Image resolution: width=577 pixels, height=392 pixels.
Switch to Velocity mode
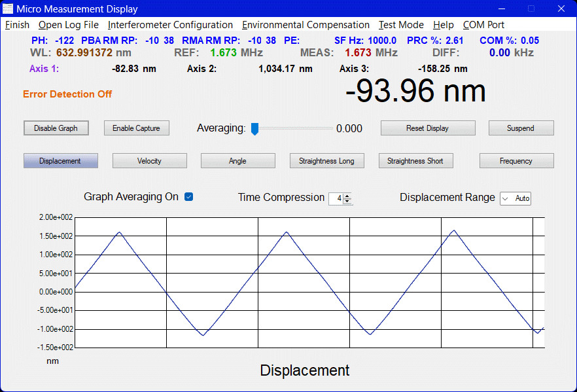[x=149, y=161]
